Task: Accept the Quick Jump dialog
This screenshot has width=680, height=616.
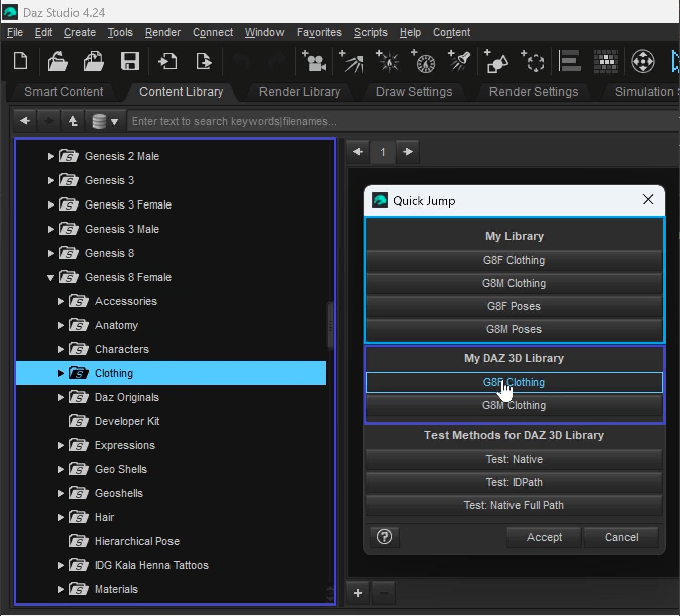Action: pos(544,537)
